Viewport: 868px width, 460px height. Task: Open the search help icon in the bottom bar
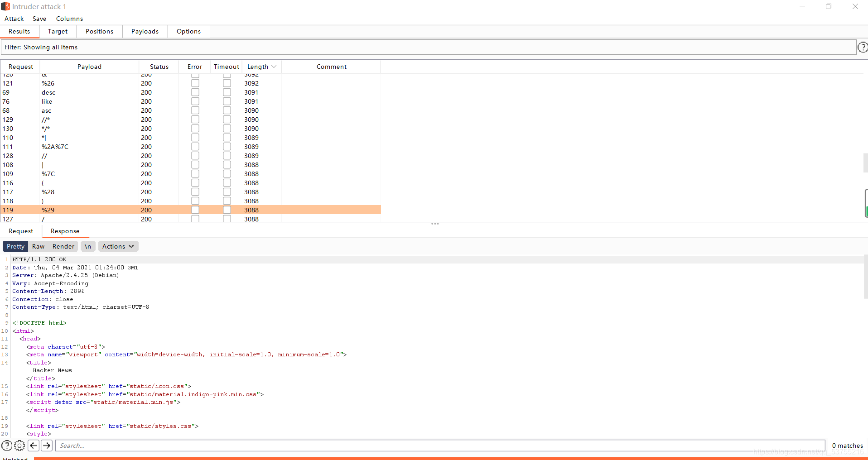[x=7, y=446]
